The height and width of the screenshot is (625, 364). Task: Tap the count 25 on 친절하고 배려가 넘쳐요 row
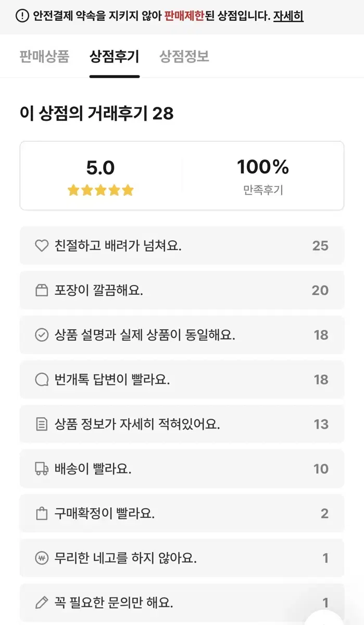(x=320, y=246)
